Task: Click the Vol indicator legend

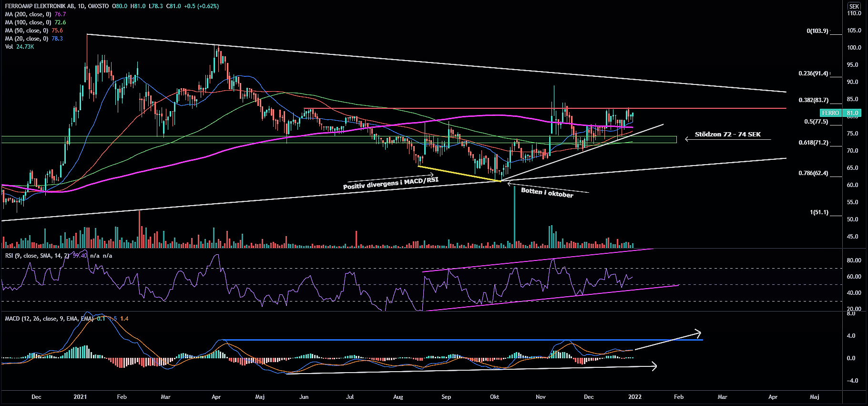Action: click(9, 47)
